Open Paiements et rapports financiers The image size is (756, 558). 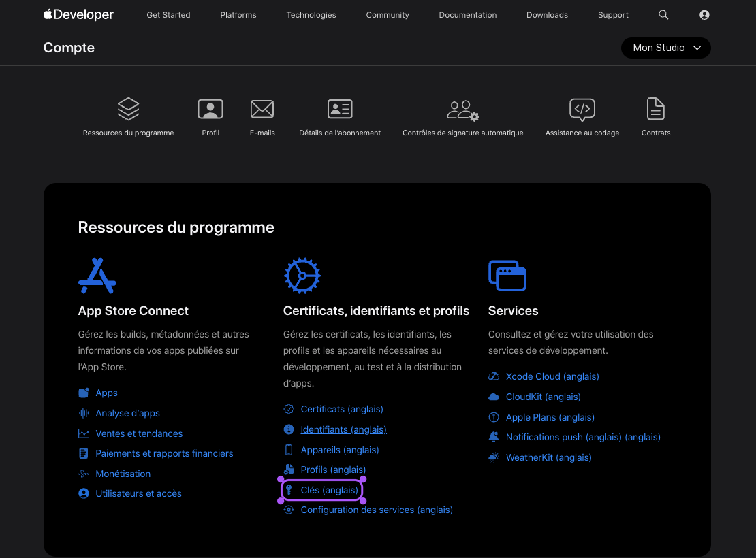pos(164,453)
